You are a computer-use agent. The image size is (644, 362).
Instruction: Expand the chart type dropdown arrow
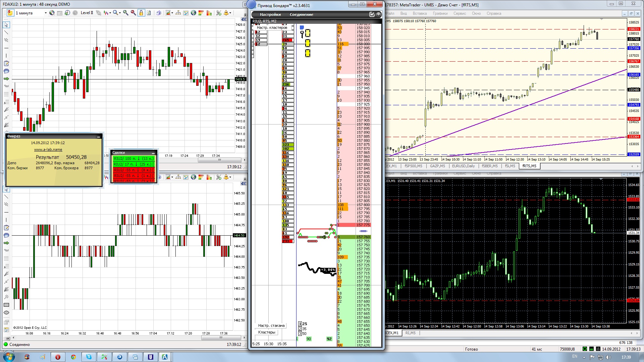point(110,13)
